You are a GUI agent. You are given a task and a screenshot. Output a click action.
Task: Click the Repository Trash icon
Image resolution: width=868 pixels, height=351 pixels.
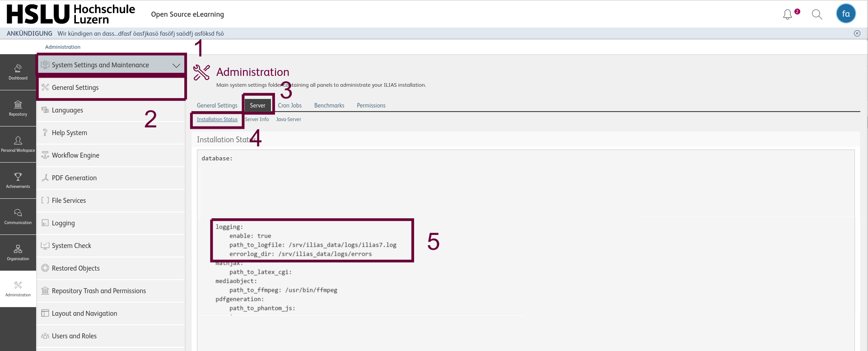pyautogui.click(x=45, y=290)
